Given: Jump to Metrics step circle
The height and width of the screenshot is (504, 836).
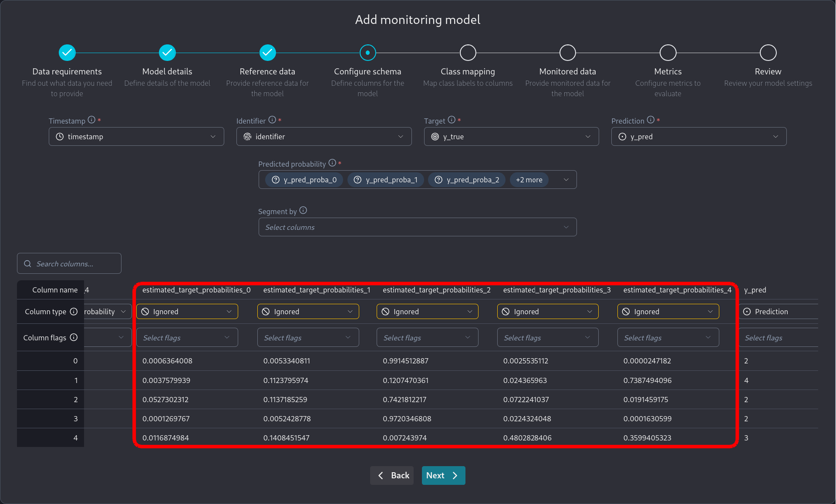Looking at the screenshot, I should click(667, 53).
